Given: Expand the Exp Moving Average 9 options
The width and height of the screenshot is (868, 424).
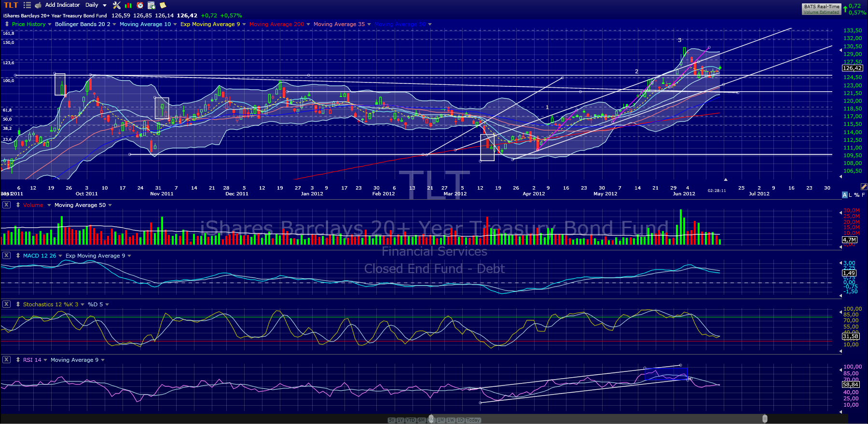Looking at the screenshot, I should [244, 24].
